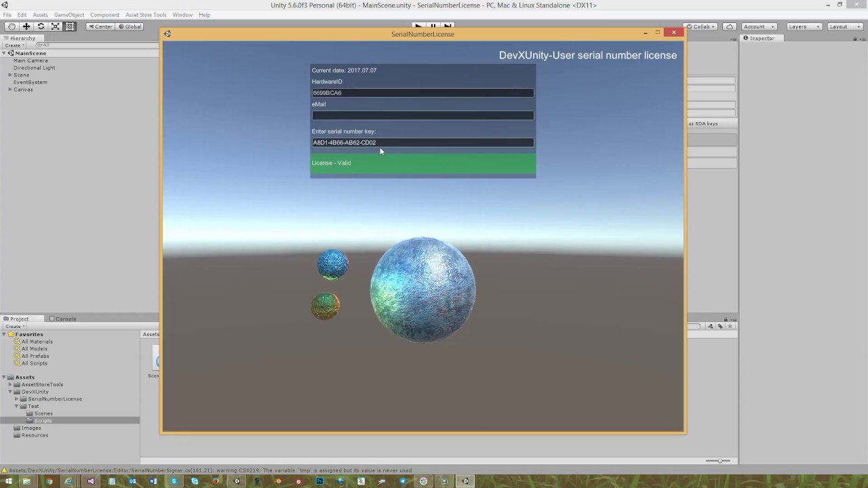Select the Hand tool in Unity toolbar
Viewport: 868px width, 488px height.
(12, 26)
